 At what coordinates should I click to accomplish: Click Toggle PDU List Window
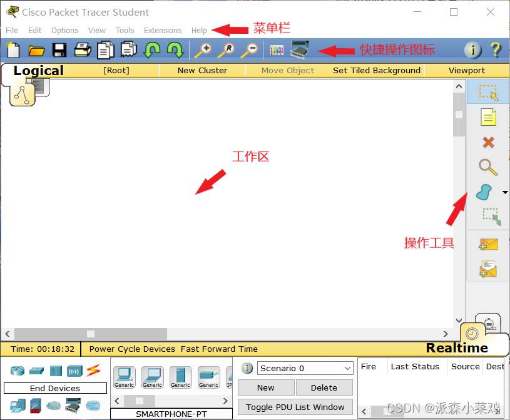pyautogui.click(x=295, y=407)
